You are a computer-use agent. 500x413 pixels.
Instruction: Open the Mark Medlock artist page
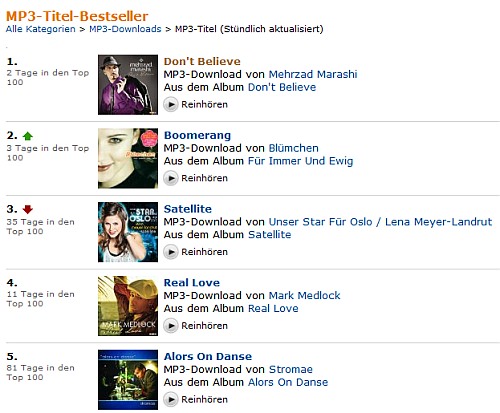[304, 295]
